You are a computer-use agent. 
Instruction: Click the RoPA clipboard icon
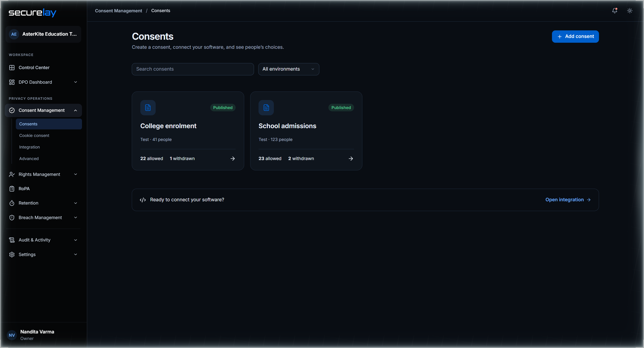(x=12, y=189)
